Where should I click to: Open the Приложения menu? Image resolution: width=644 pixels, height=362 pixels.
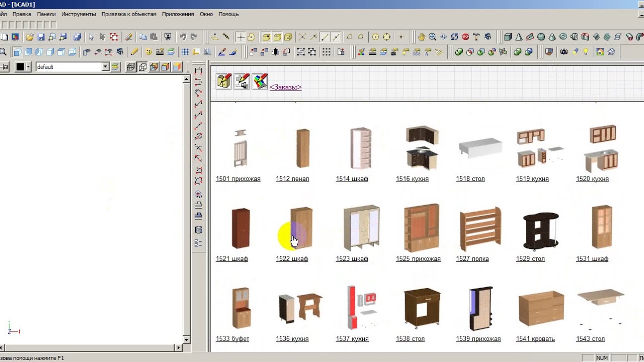[178, 14]
